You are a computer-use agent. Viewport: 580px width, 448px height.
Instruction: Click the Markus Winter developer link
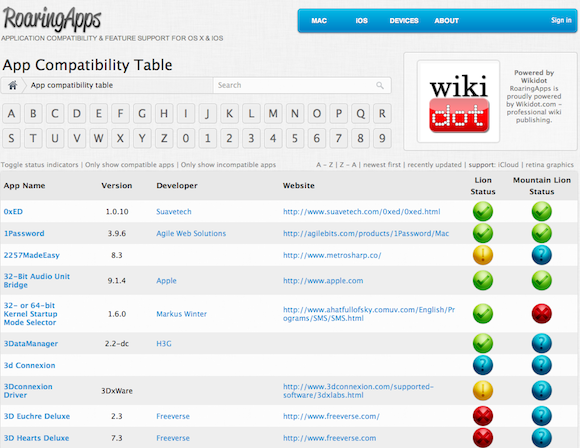click(x=181, y=314)
